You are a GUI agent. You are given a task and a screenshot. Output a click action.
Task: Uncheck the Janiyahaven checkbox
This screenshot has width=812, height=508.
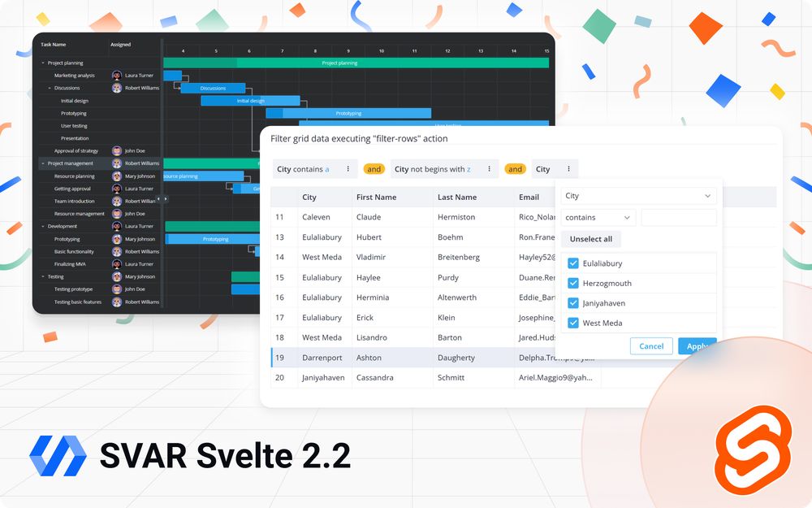click(x=572, y=302)
